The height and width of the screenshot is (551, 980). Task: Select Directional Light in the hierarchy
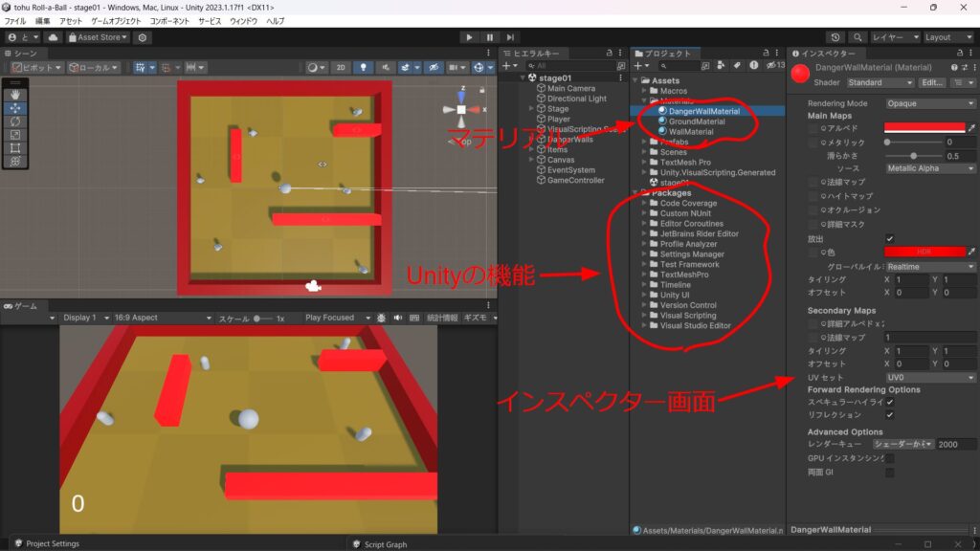tap(577, 99)
